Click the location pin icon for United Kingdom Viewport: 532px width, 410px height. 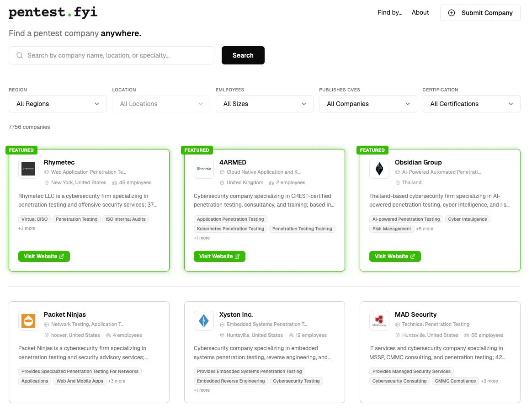click(x=222, y=183)
